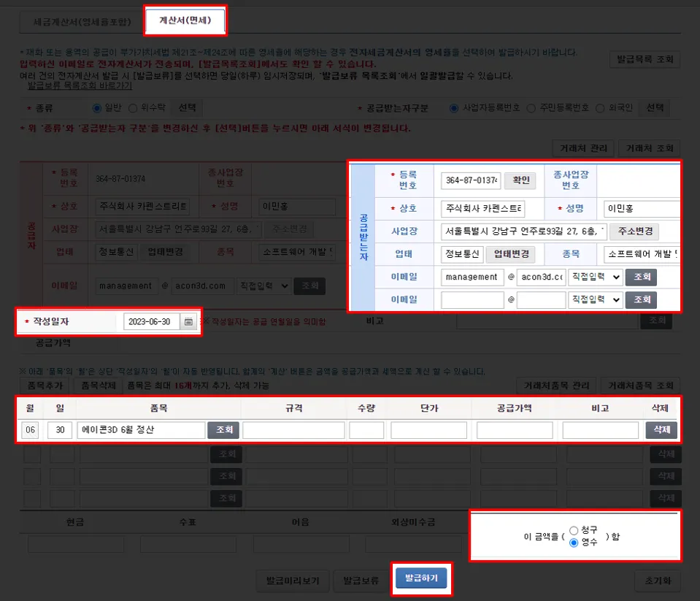Focus the 월 field showing 06
Screen dimensions: 700x601
(x=30, y=430)
